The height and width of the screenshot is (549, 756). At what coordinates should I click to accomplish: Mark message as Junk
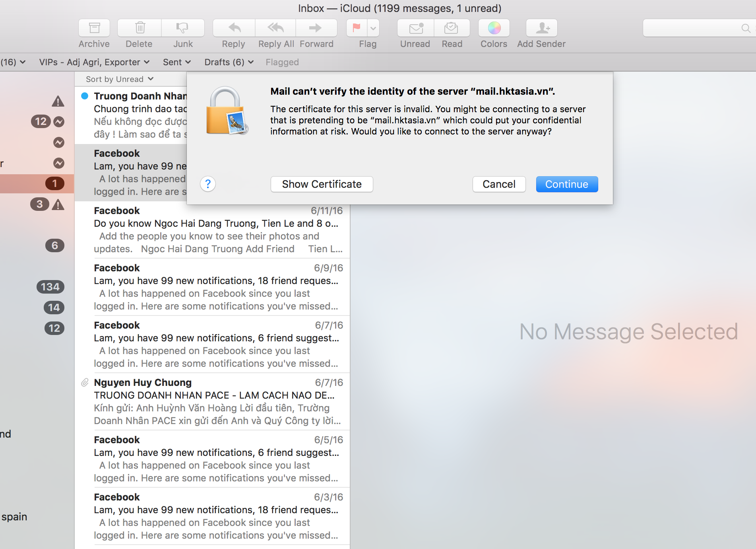tap(183, 28)
